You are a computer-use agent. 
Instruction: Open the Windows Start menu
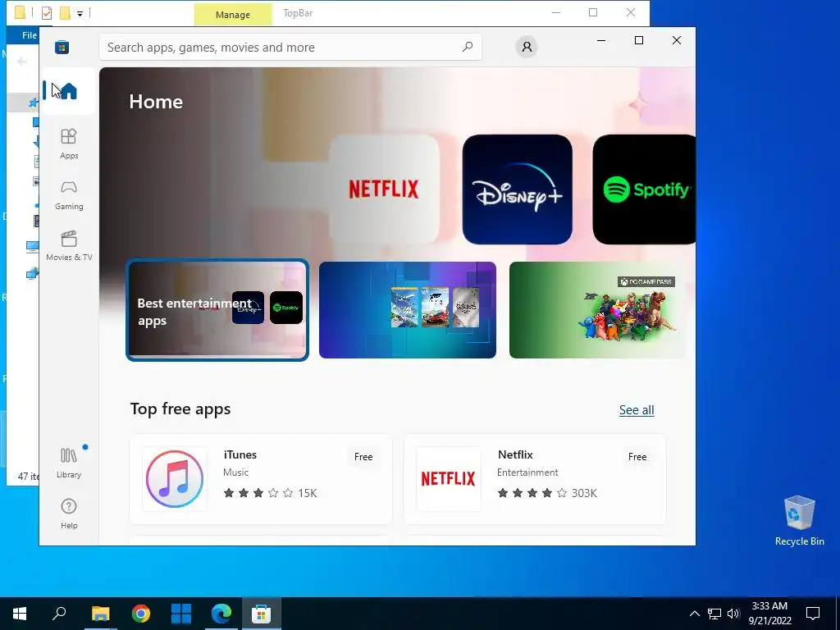20,614
